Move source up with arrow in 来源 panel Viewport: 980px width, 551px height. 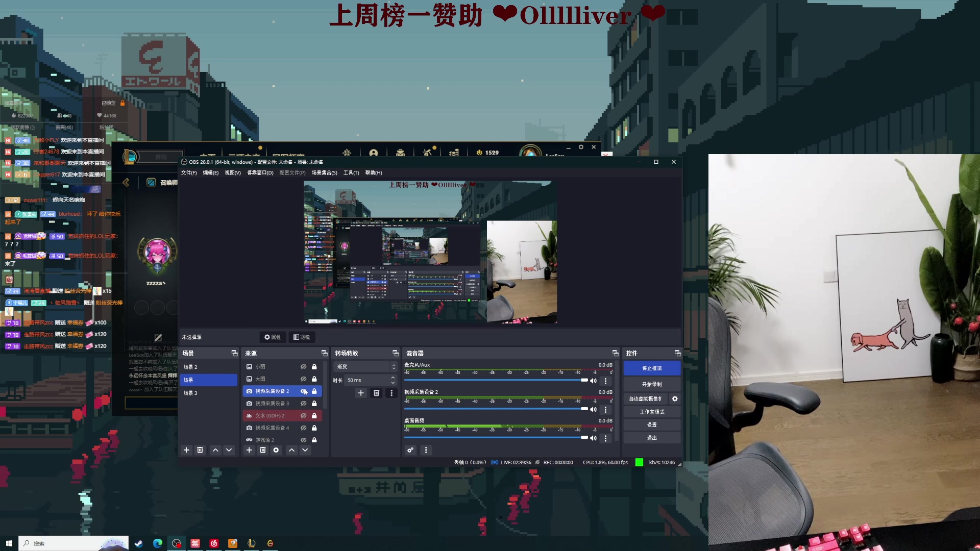291,450
